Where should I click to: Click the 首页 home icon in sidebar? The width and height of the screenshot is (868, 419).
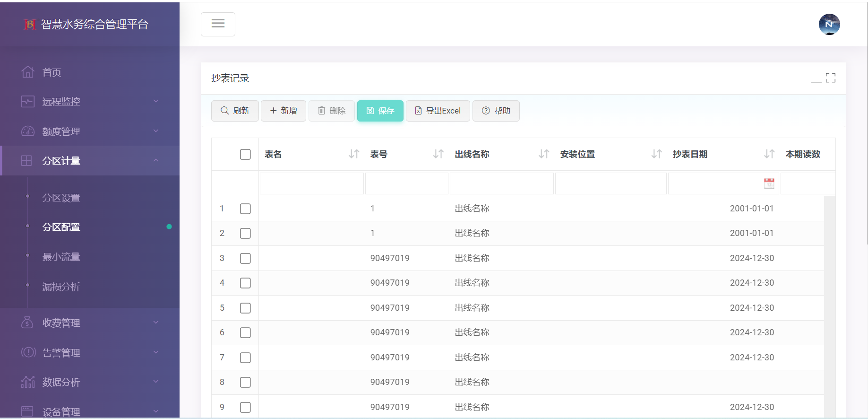(28, 72)
